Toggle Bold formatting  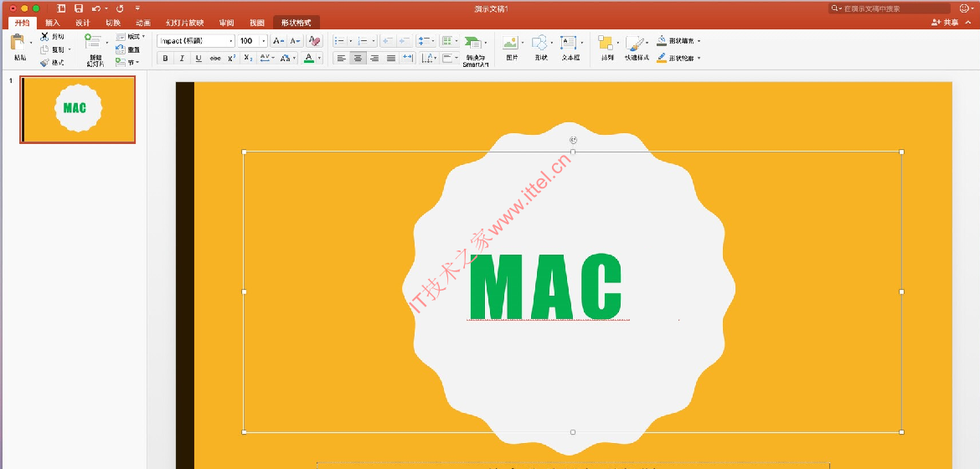click(x=166, y=58)
